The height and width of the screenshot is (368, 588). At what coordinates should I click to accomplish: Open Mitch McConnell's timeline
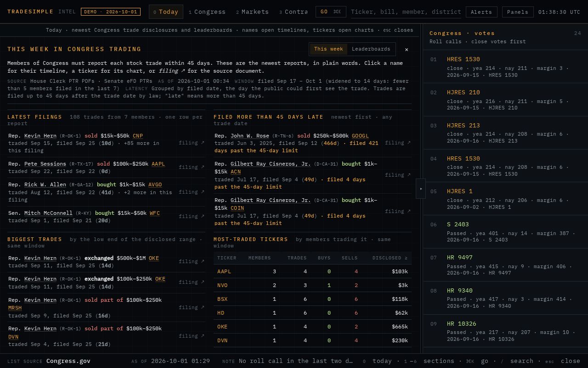(48, 213)
